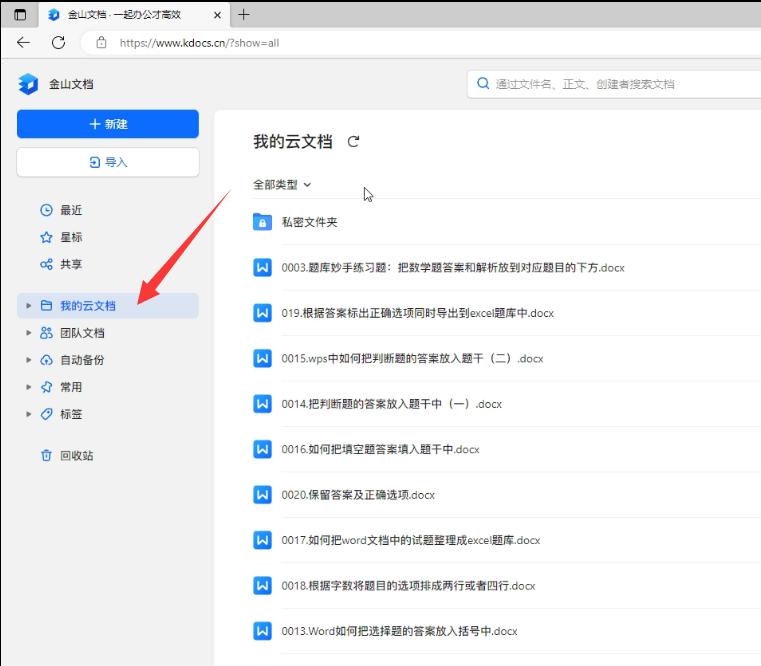
Task: Click the kdocs.cn address bar URL
Action: click(199, 43)
